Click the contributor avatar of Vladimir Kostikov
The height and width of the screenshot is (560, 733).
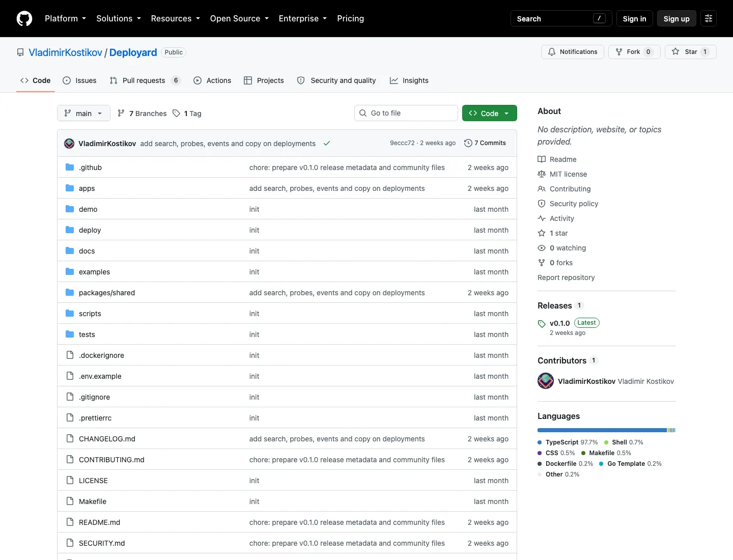(546, 381)
